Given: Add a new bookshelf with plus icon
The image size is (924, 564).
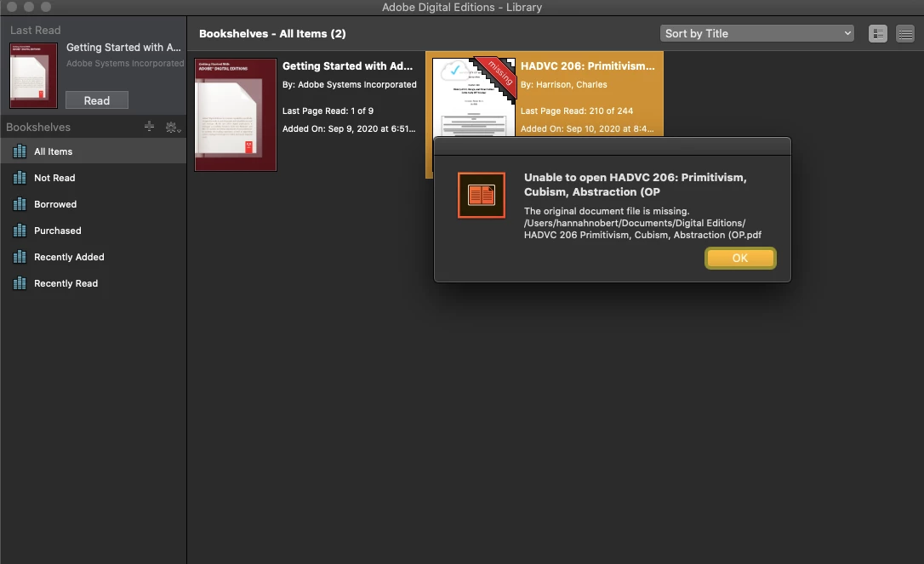Looking at the screenshot, I should click(x=149, y=126).
